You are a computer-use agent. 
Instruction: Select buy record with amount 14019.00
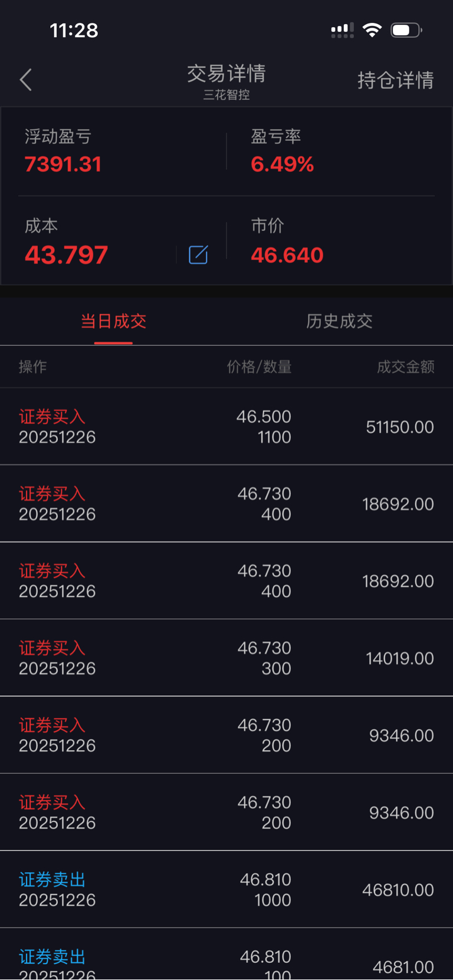[226, 658]
